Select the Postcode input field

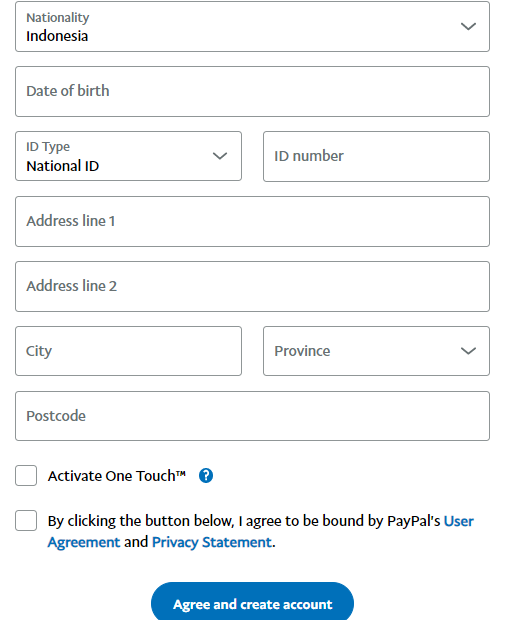[x=252, y=416]
